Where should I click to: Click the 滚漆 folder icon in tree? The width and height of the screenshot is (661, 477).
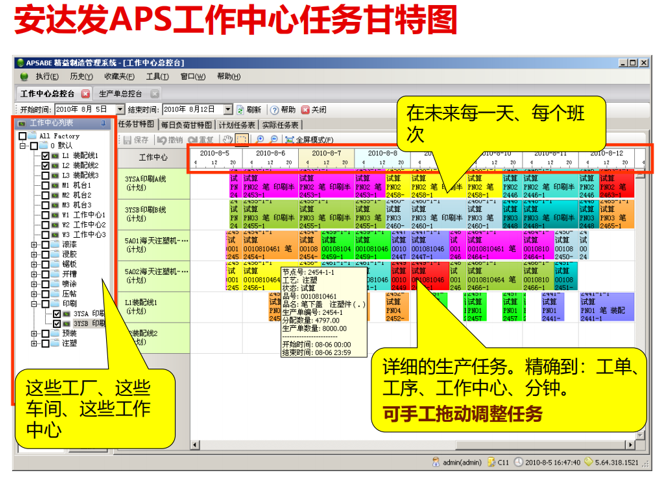(55, 244)
